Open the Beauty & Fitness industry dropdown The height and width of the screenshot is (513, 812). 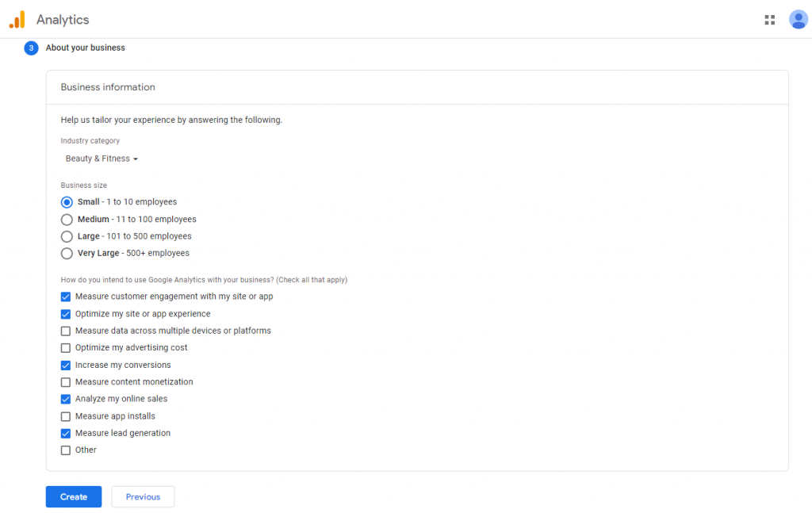pyautogui.click(x=101, y=159)
